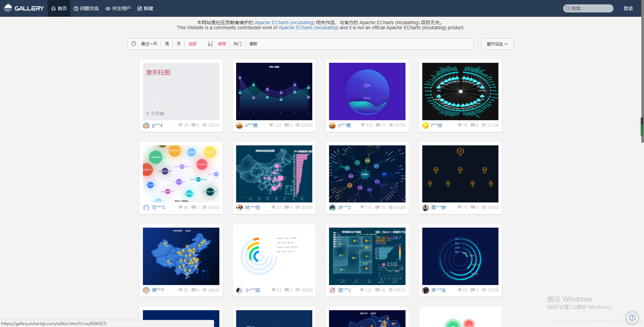The height and width of the screenshot is (327, 644).
Task: Click the 登录 login button
Action: 628,8
